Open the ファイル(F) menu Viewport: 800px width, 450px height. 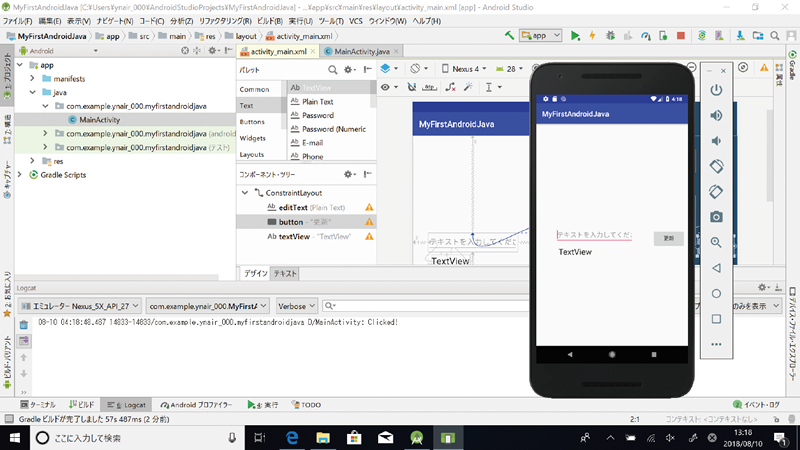17,21
